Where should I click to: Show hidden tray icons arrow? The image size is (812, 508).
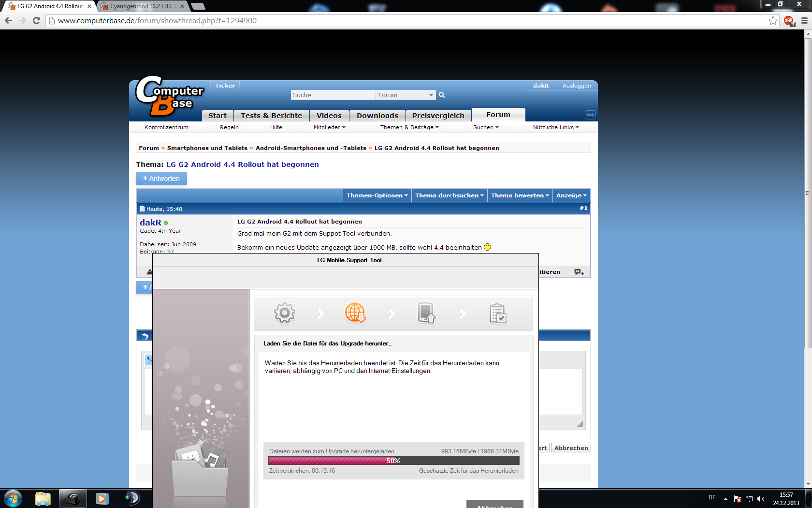click(725, 499)
